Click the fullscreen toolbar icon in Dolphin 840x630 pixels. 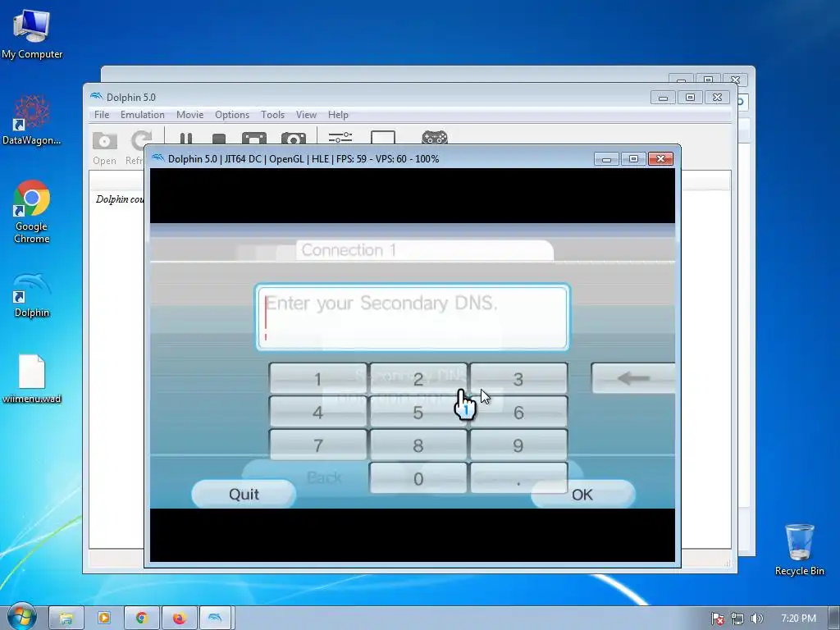pyautogui.click(x=254, y=138)
